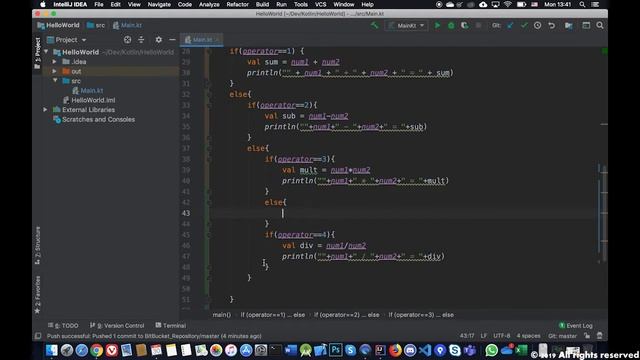Click the Git: master branch widget
Image resolution: width=640 pixels, height=360 pixels.
[x=562, y=336]
